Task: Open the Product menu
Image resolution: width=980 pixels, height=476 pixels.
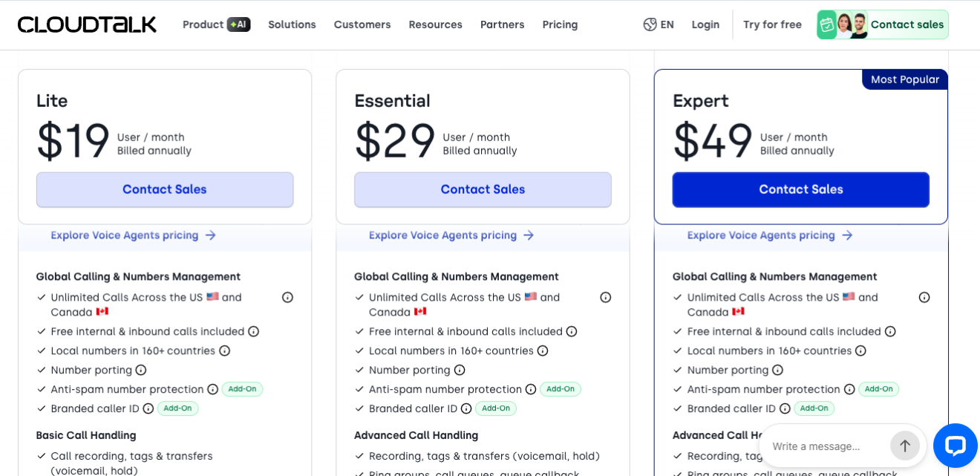Action: tap(203, 25)
